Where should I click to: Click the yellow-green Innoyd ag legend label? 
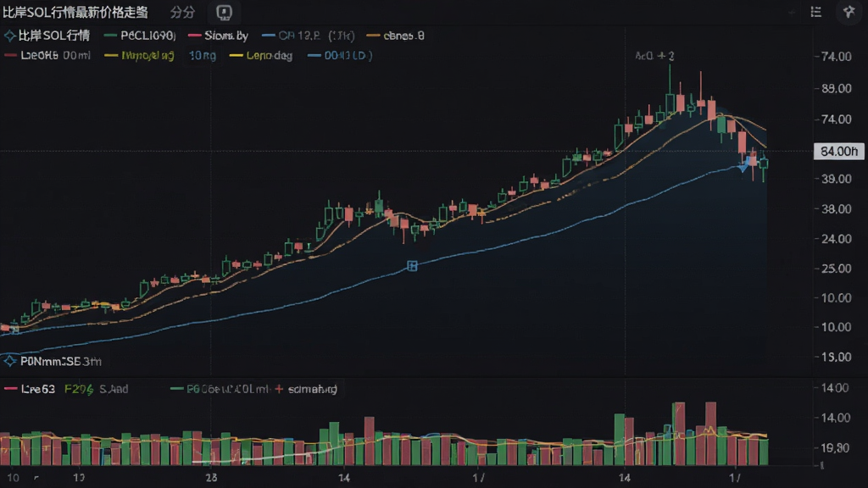click(147, 55)
